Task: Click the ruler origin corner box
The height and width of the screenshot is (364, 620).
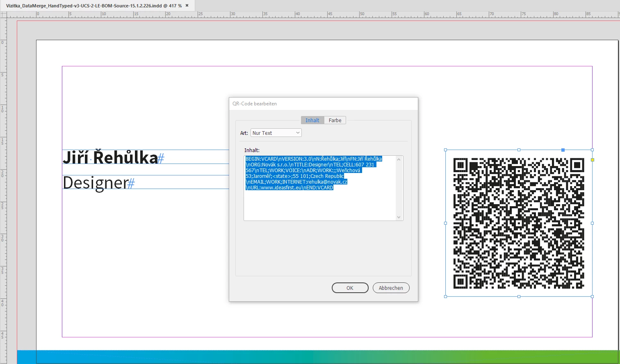Action: click(4, 15)
